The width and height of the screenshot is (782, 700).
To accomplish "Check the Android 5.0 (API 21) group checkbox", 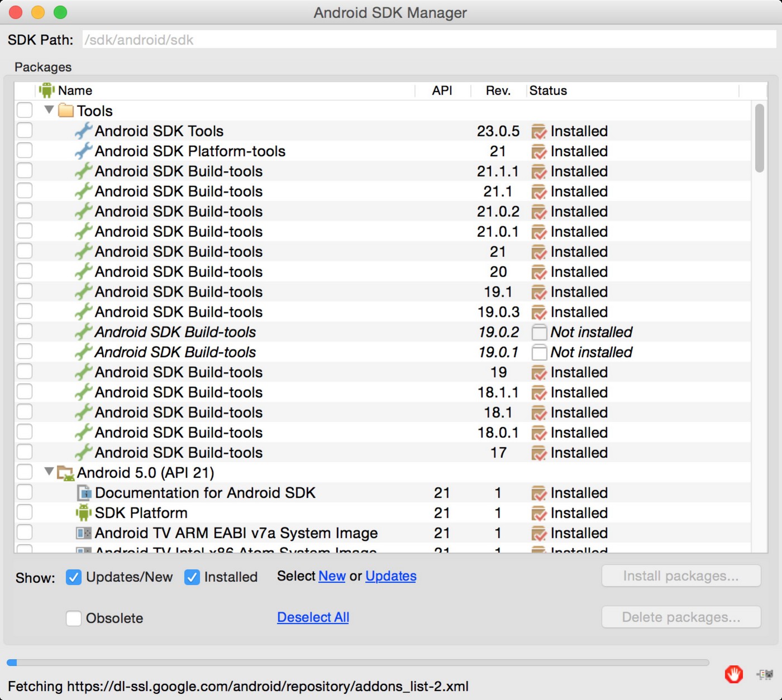I will (25, 472).
